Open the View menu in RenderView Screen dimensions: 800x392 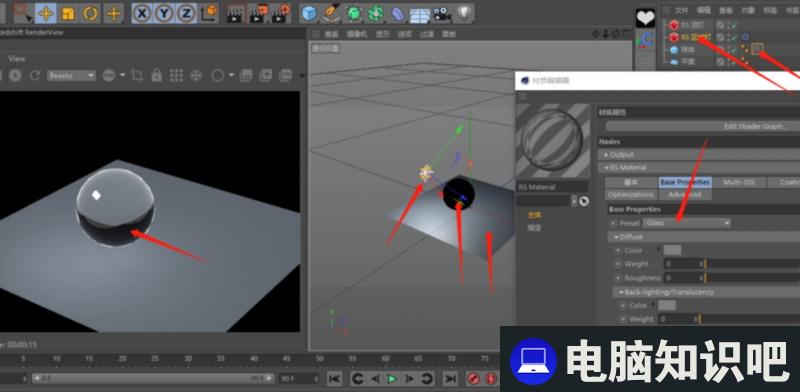coord(17,59)
